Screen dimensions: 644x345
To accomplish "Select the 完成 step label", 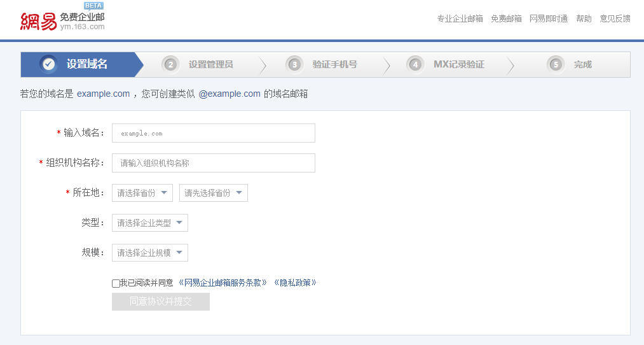I will [583, 64].
